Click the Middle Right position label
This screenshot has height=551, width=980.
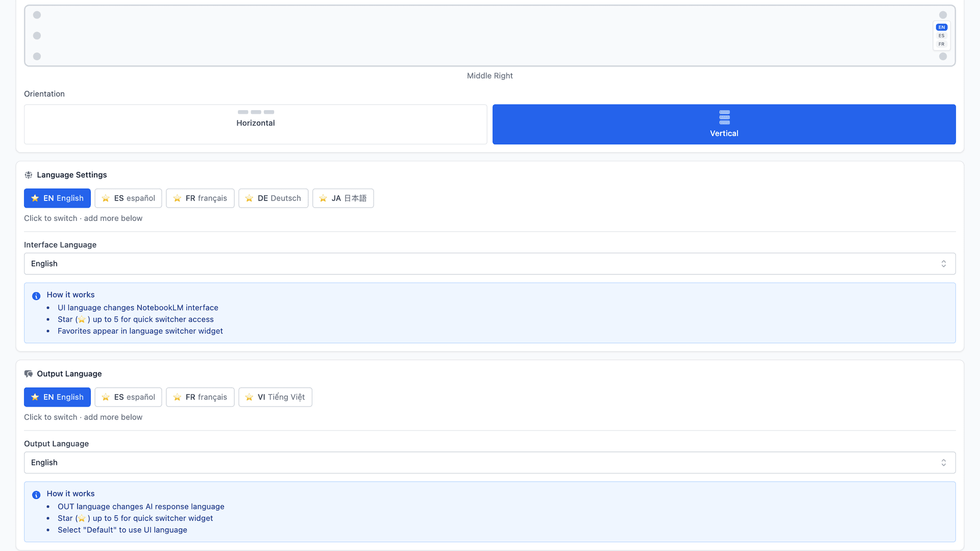point(490,76)
